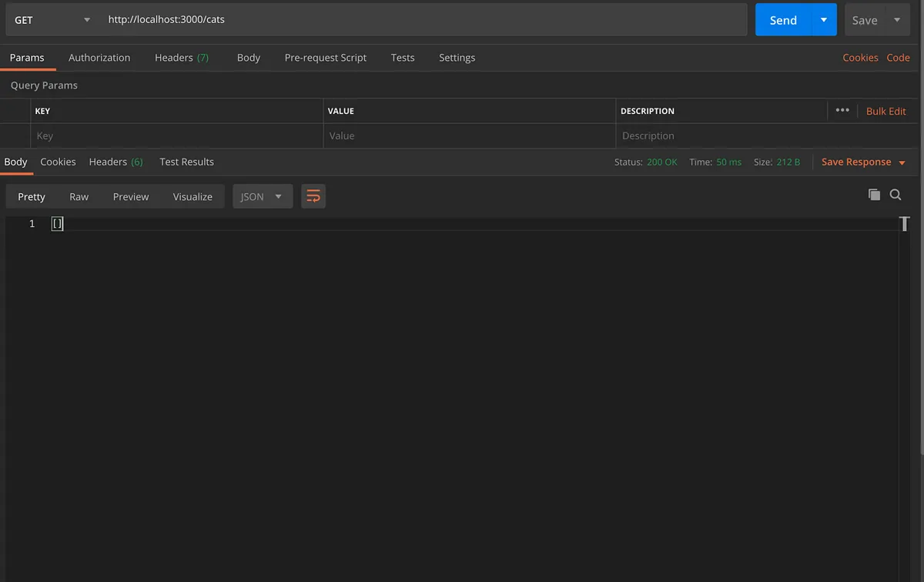Open the request Body tab
Screen dimensions: 924x582
point(249,58)
